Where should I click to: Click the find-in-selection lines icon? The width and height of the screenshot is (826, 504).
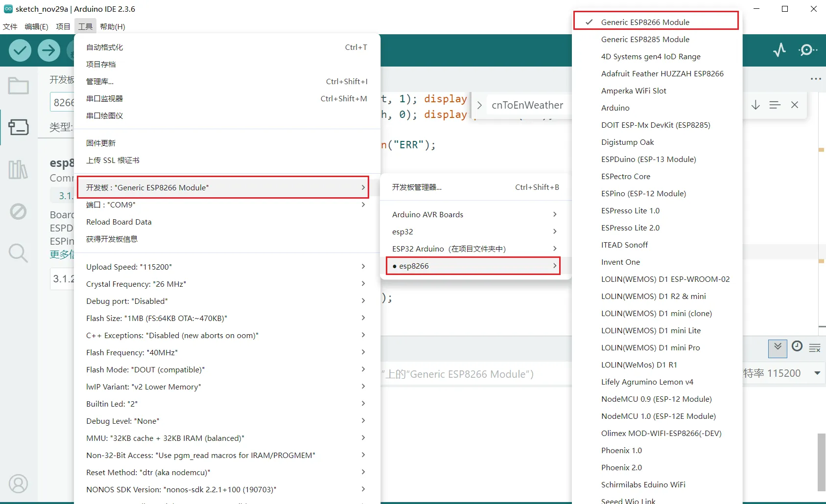[x=775, y=105]
